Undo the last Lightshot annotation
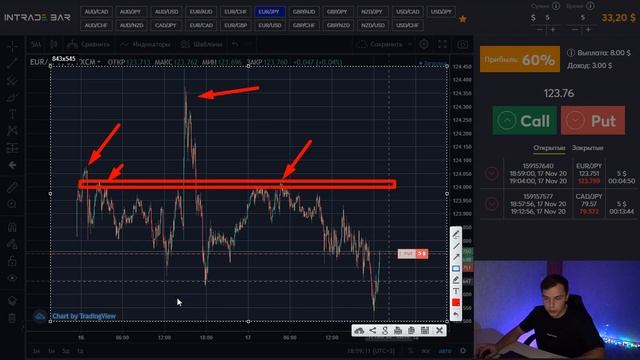This screenshot has height=360, width=640. 456,314
